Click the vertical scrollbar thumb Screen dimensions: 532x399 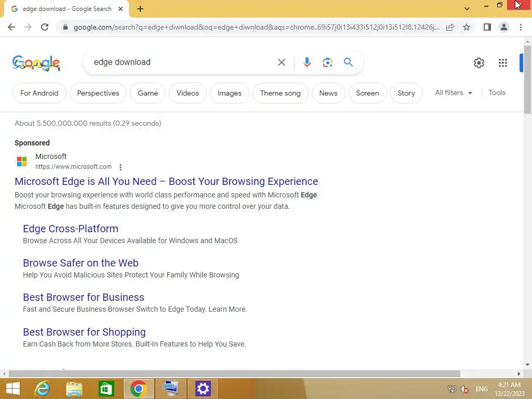point(527,79)
